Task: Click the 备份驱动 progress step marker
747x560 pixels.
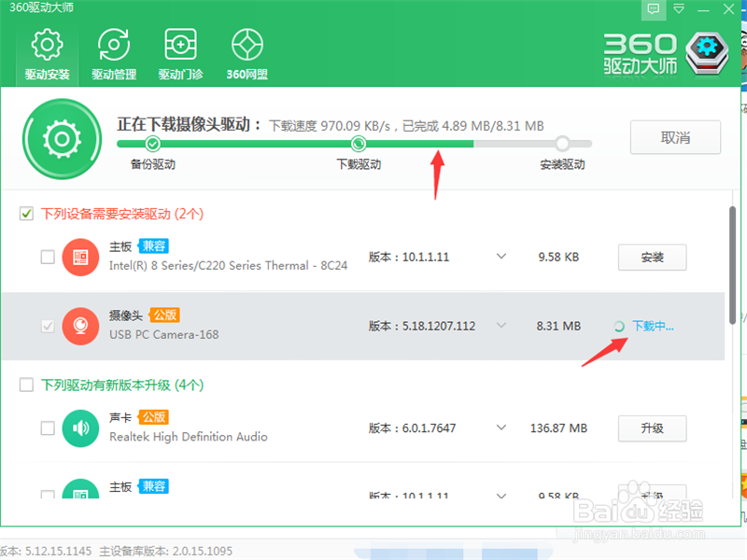Action: (153, 144)
